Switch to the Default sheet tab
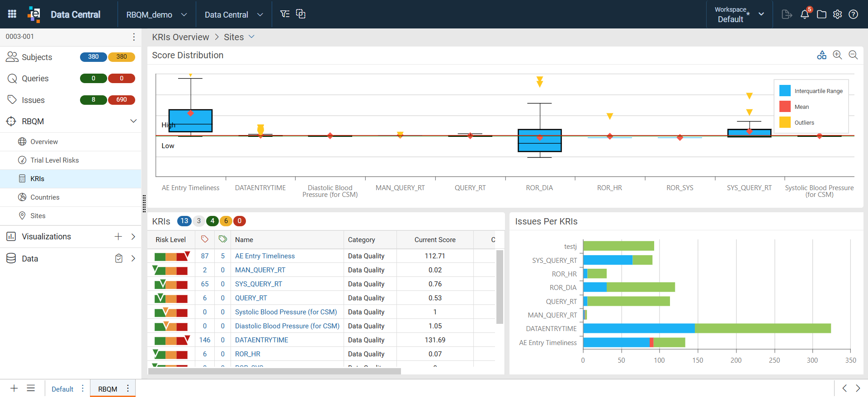The height and width of the screenshot is (397, 868). click(x=62, y=389)
